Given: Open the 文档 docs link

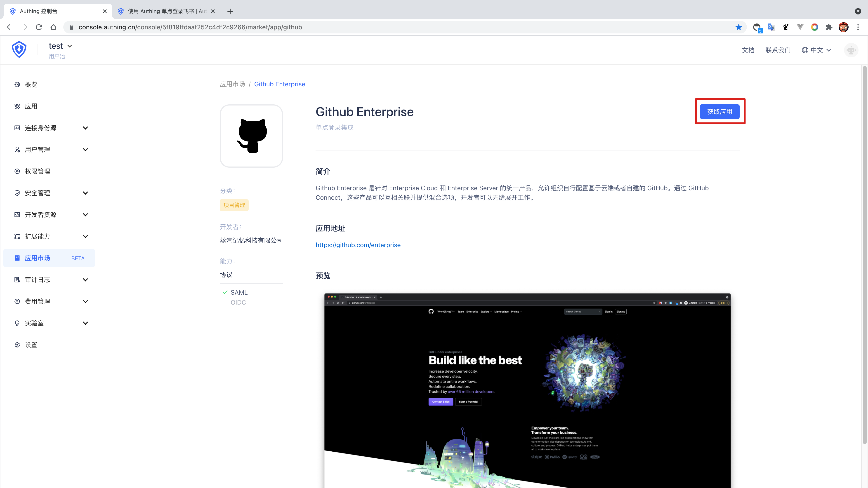Looking at the screenshot, I should (748, 50).
